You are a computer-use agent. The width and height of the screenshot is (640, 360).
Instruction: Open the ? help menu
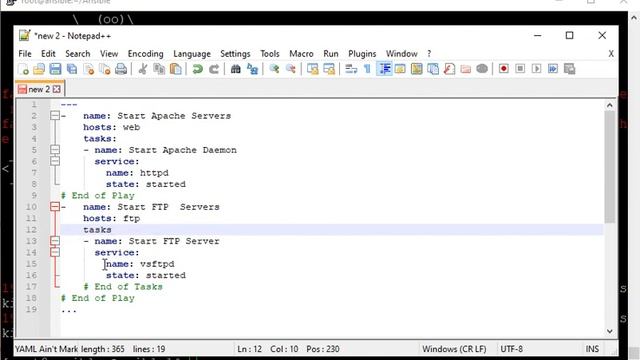(429, 54)
